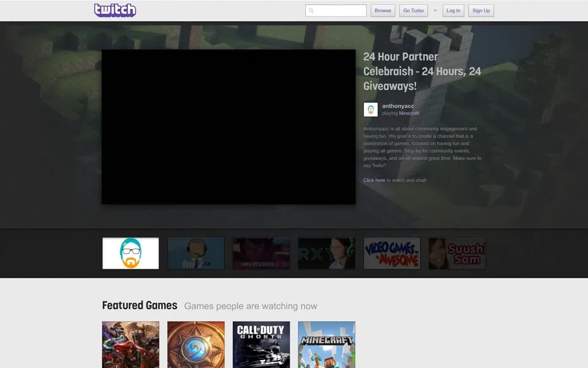The width and height of the screenshot is (588, 368).
Task: Click the Go Turbo button
Action: click(x=413, y=10)
